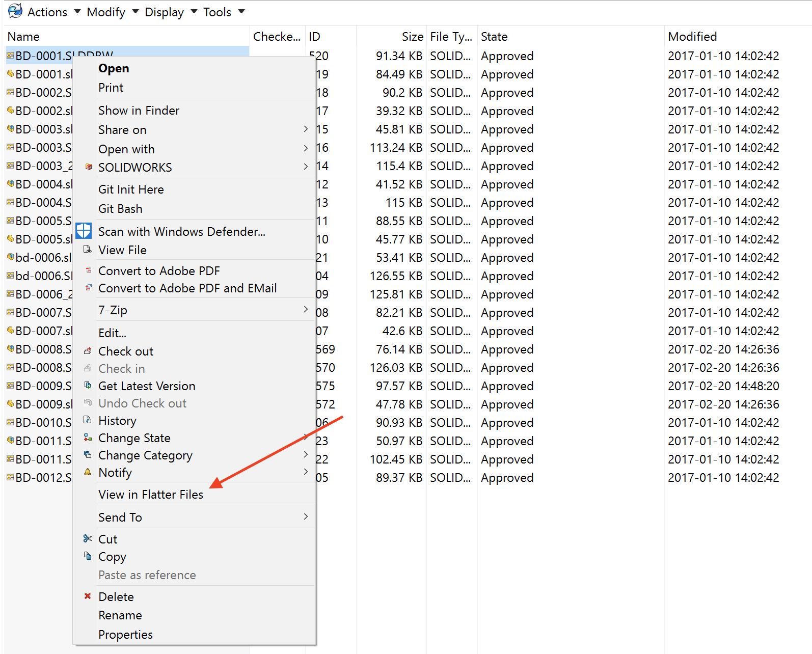Click the SOLIDWORKS icon in context menu
This screenshot has width=812, height=654.
pyautogui.click(x=89, y=167)
